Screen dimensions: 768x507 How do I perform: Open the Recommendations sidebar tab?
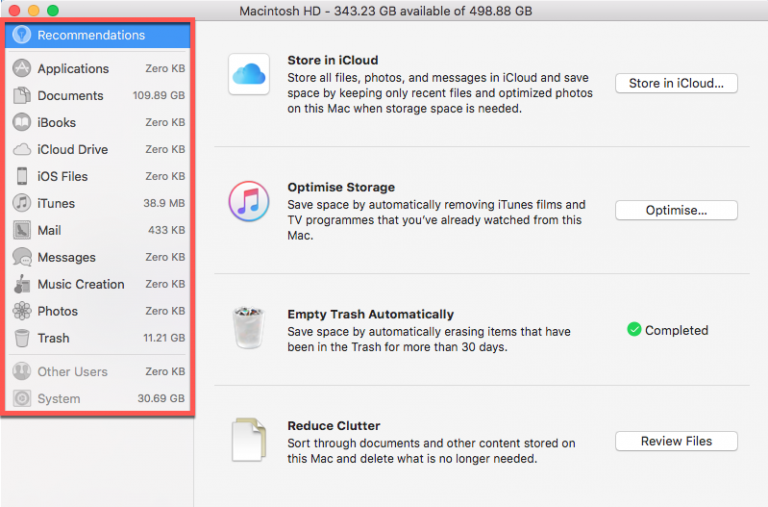click(x=97, y=35)
